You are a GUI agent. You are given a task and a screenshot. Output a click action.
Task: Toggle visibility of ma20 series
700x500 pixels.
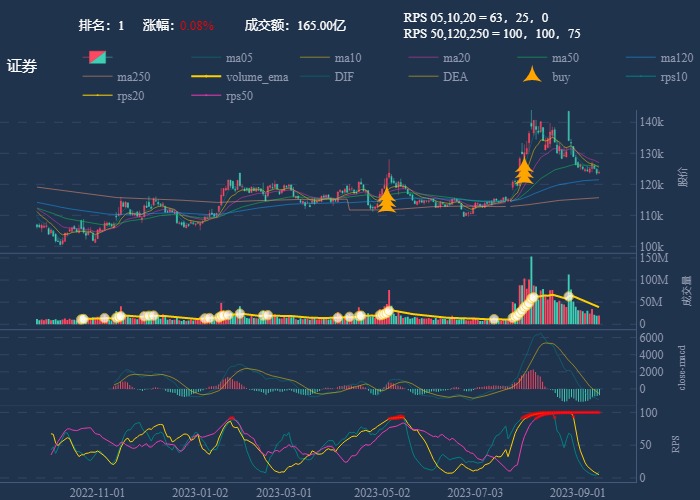423,58
